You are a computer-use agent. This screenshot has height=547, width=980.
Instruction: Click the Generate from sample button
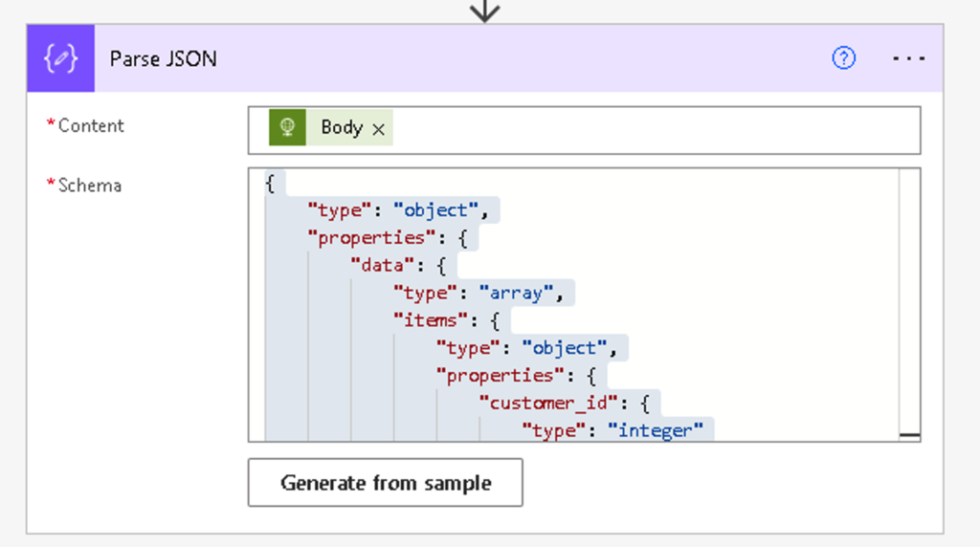[386, 483]
